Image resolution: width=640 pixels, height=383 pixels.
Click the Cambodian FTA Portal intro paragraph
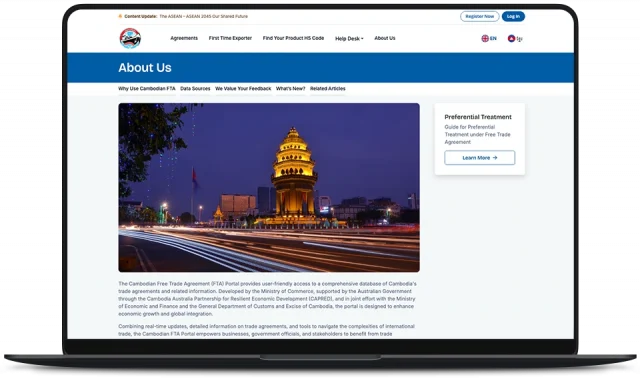coord(267,298)
